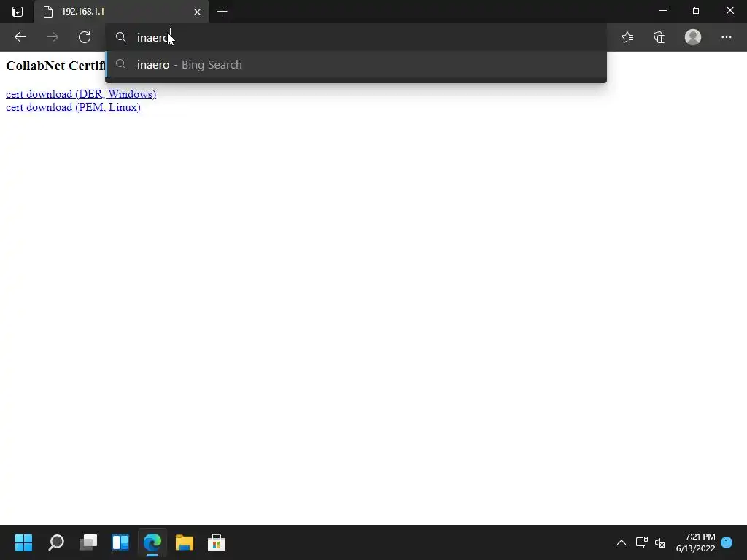Click the search magnifier in address bar
747x560 pixels.
point(121,38)
